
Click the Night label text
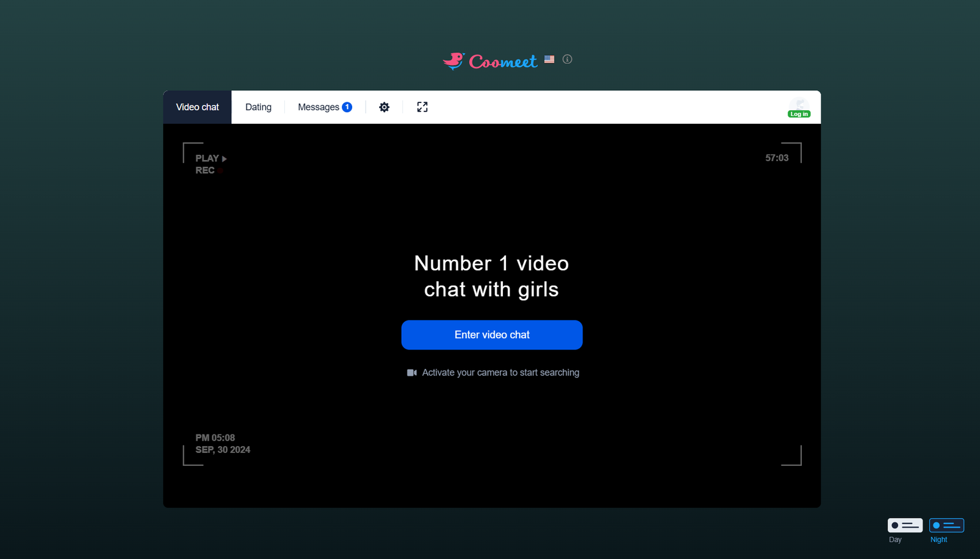[x=938, y=540]
